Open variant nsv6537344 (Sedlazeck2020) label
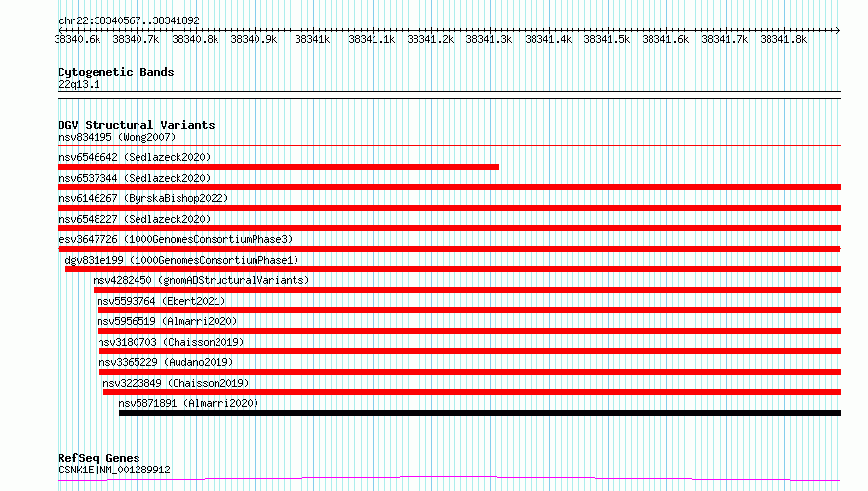This screenshot has height=491, width=868. pos(135,178)
